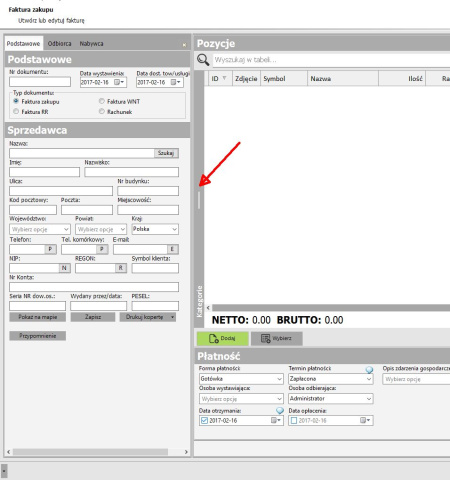The height and width of the screenshot is (480, 450).
Task: Open the Osoba wystawiająca dropdown
Action: click(x=241, y=399)
